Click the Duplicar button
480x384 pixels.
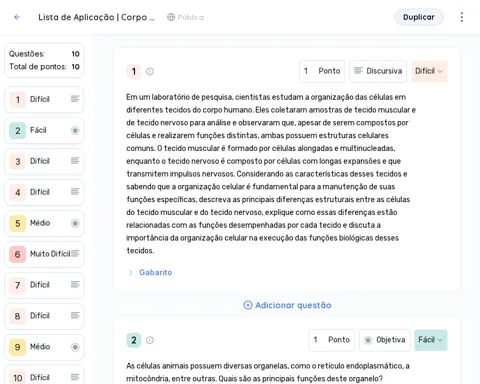pos(419,17)
